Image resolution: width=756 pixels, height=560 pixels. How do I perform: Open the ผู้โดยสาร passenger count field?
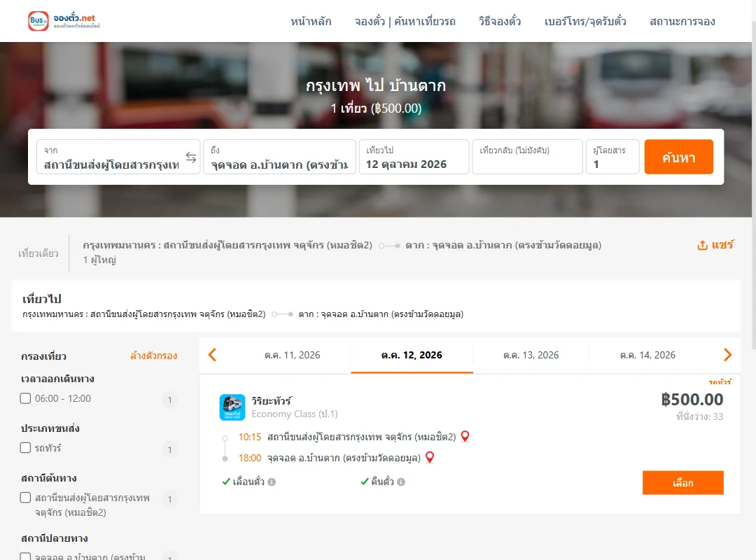pos(612,157)
